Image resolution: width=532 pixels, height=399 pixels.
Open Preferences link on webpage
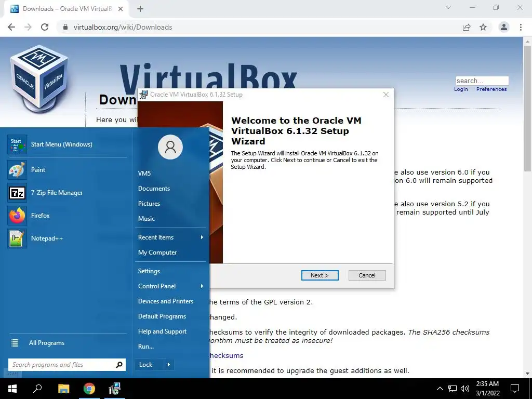click(491, 89)
